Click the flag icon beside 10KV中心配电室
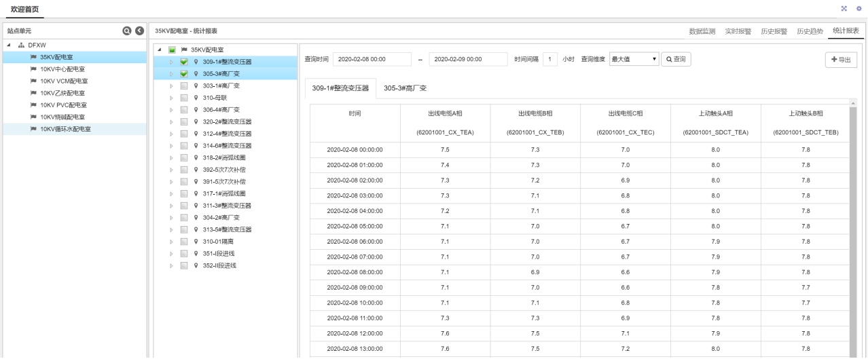The width and height of the screenshot is (868, 359). (x=33, y=69)
